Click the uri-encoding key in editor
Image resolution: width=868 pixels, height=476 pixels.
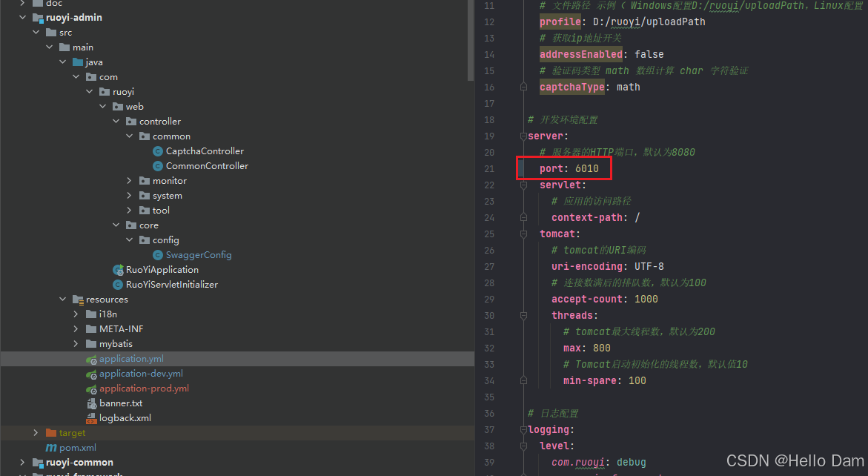587,267
